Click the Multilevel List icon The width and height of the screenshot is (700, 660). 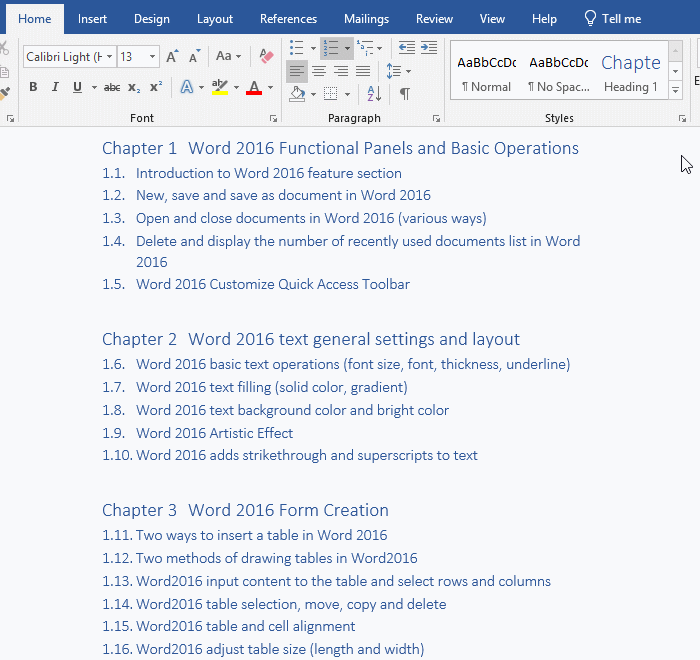coord(365,47)
